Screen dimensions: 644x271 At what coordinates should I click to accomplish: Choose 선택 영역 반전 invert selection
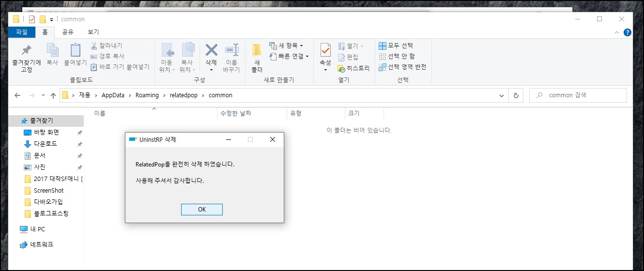pyautogui.click(x=402, y=67)
